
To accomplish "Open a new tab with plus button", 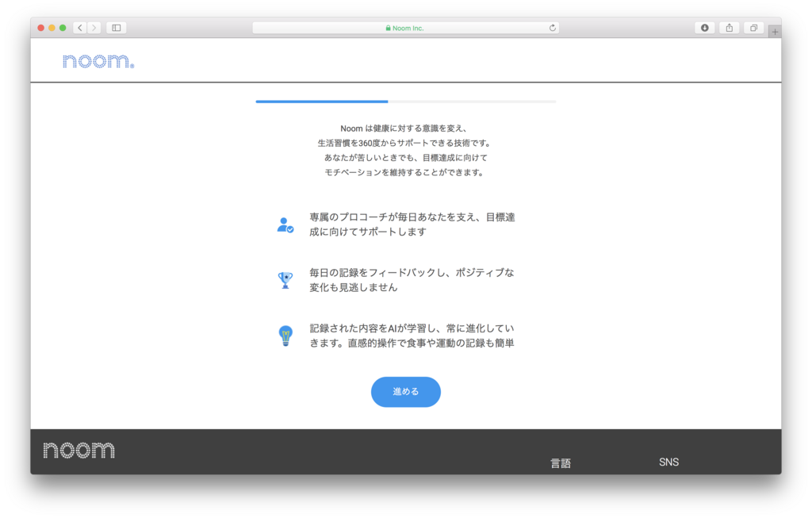I will 775,32.
